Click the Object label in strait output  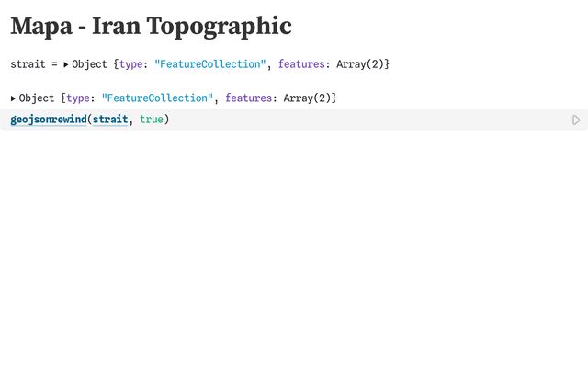pos(89,64)
